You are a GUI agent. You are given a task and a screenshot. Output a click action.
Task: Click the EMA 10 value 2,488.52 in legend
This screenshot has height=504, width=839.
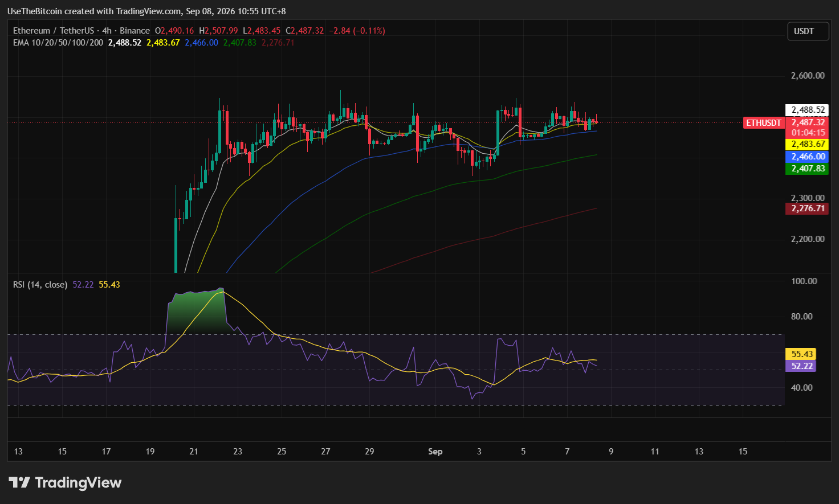[125, 43]
